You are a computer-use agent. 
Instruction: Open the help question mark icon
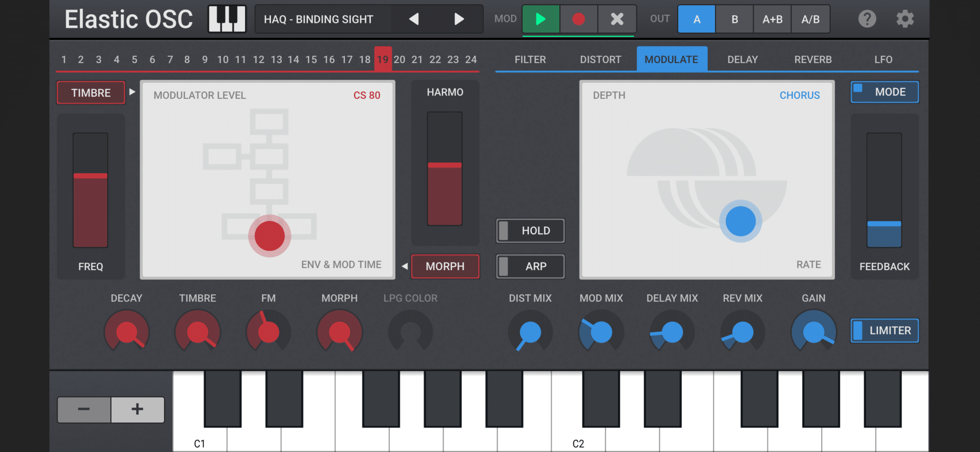867,19
